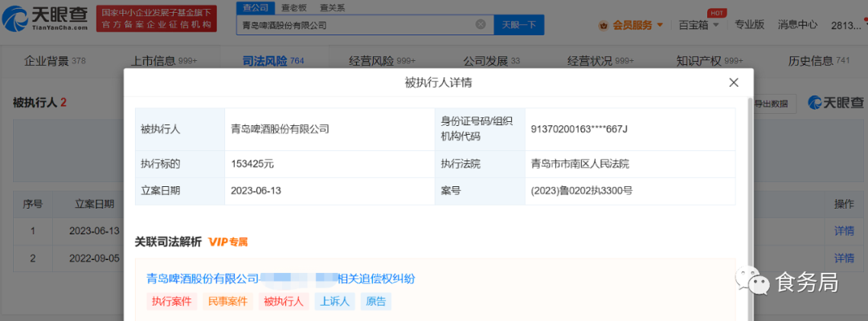Select the 历史信息 navigation tab
The height and width of the screenshot is (321, 868).
pyautogui.click(x=819, y=61)
